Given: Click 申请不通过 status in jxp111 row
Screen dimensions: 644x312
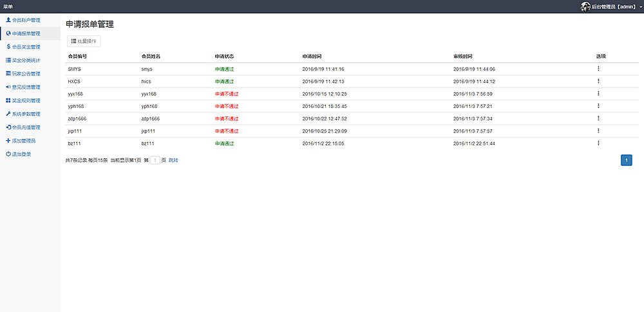Looking at the screenshot, I should click(227, 131).
